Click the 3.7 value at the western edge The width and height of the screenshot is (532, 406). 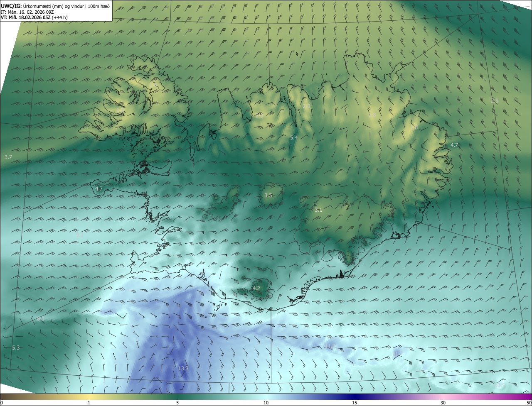8,157
